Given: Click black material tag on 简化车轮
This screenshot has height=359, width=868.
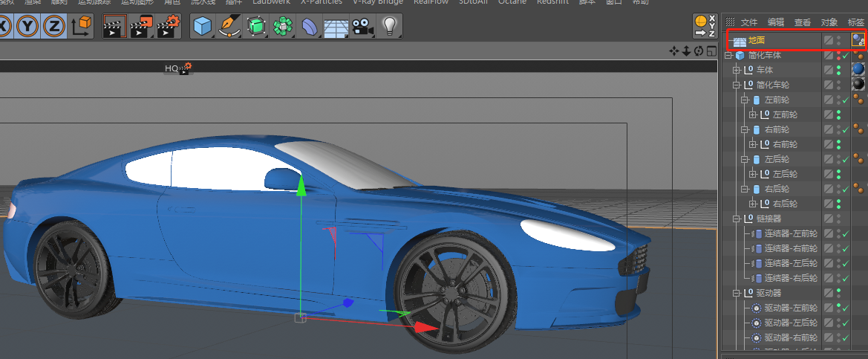Looking at the screenshot, I should [858, 85].
